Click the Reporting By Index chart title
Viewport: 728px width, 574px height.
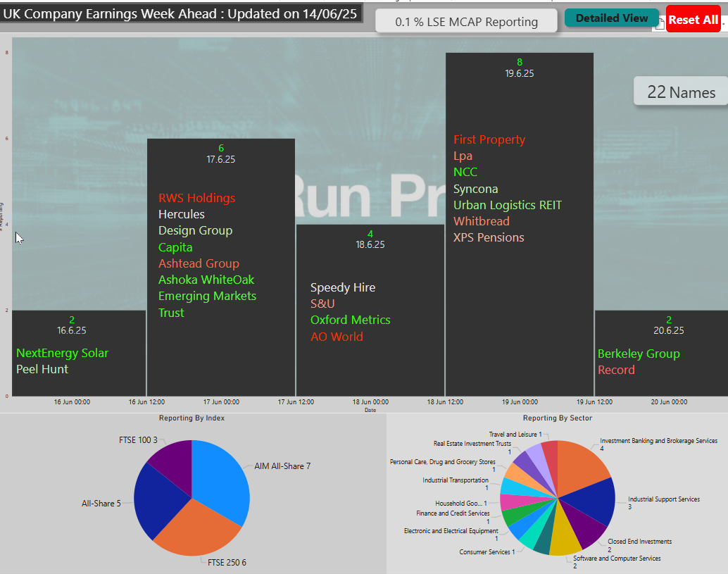pos(192,418)
